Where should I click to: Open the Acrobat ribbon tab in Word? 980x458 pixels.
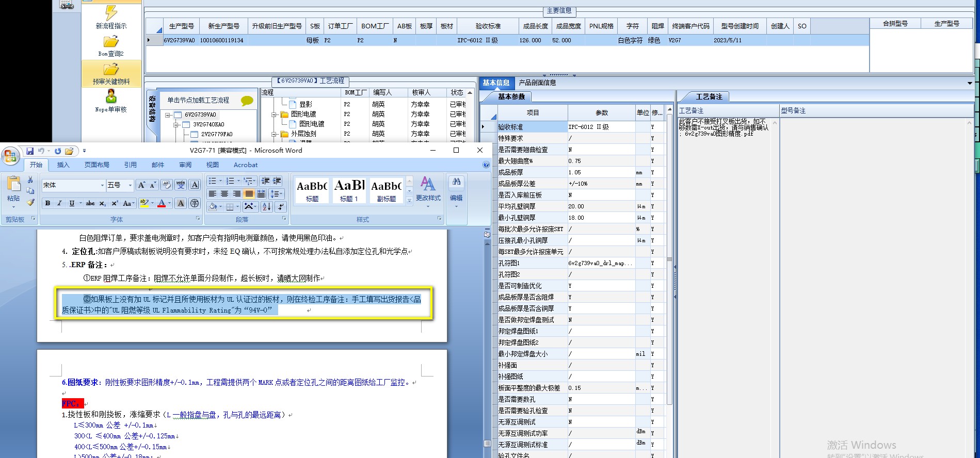(246, 165)
